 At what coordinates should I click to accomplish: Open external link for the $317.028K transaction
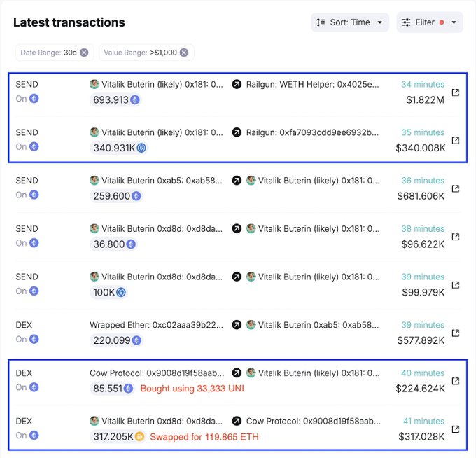456,429
